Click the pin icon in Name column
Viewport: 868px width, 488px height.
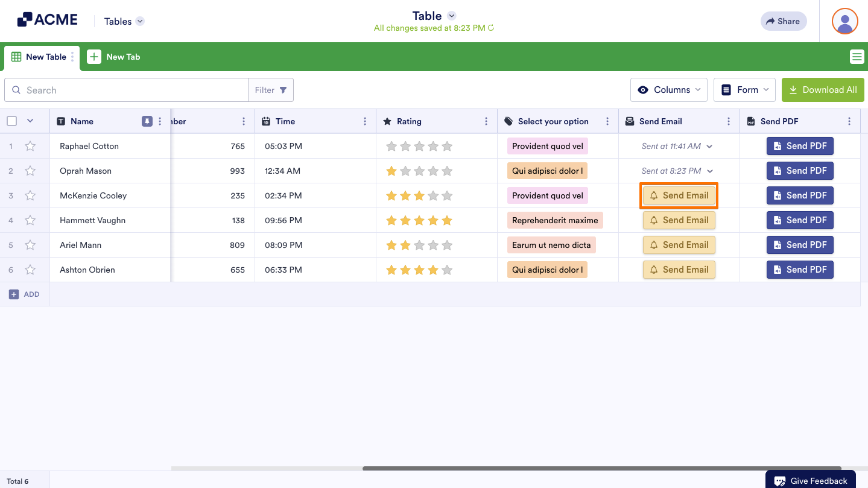click(x=147, y=121)
